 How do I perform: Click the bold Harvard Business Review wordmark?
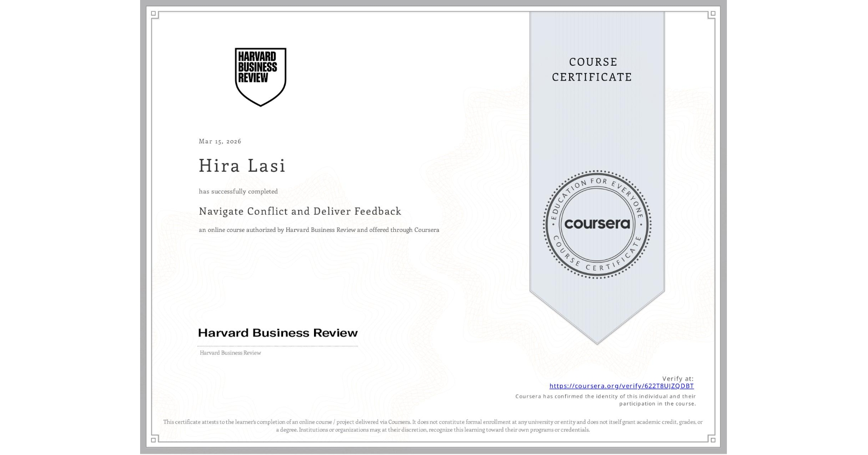pyautogui.click(x=278, y=333)
